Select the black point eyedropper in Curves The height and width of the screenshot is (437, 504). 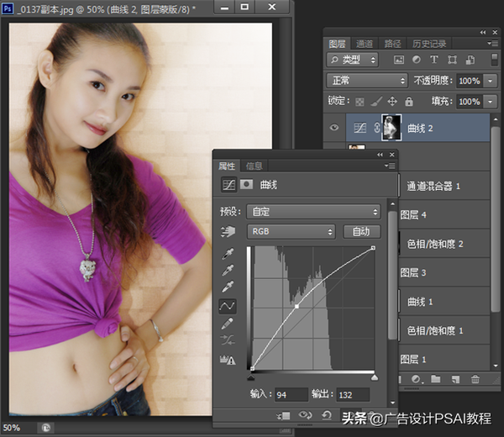pyautogui.click(x=228, y=254)
